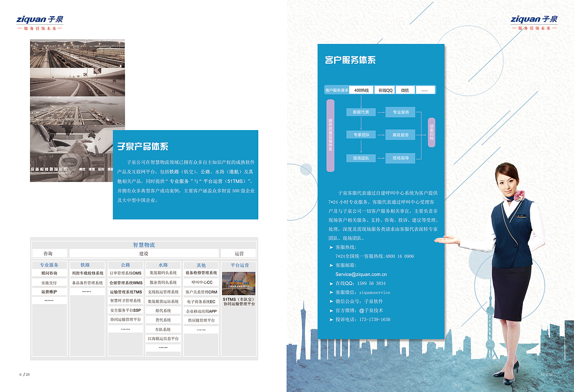Screen dimensions: 574x392
Task: Click the arrow bullet beside 官方微博
Action: tap(331, 310)
